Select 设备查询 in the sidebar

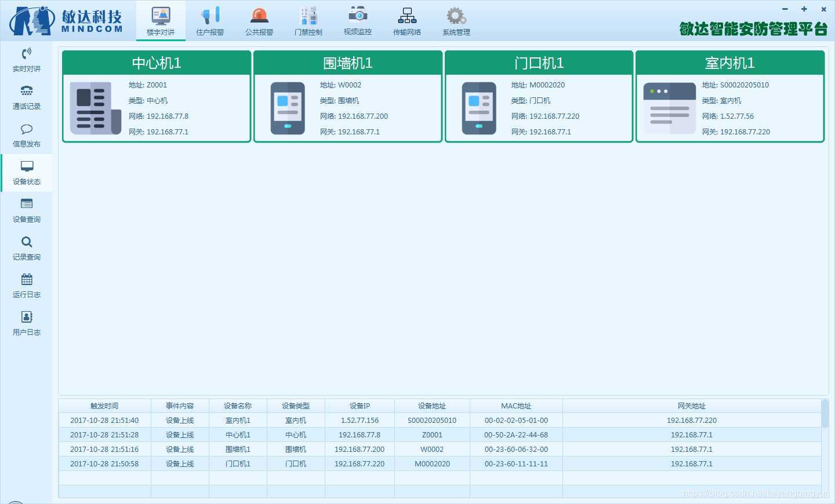27,210
